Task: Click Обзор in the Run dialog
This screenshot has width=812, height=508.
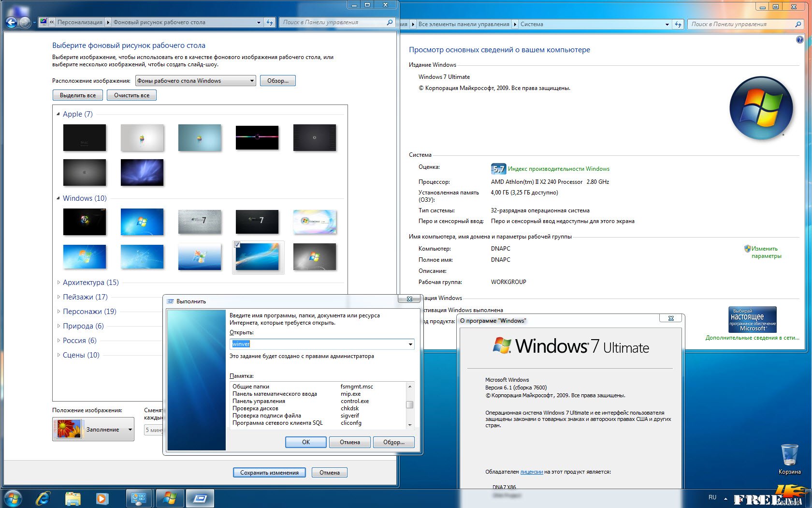Action: click(x=394, y=442)
